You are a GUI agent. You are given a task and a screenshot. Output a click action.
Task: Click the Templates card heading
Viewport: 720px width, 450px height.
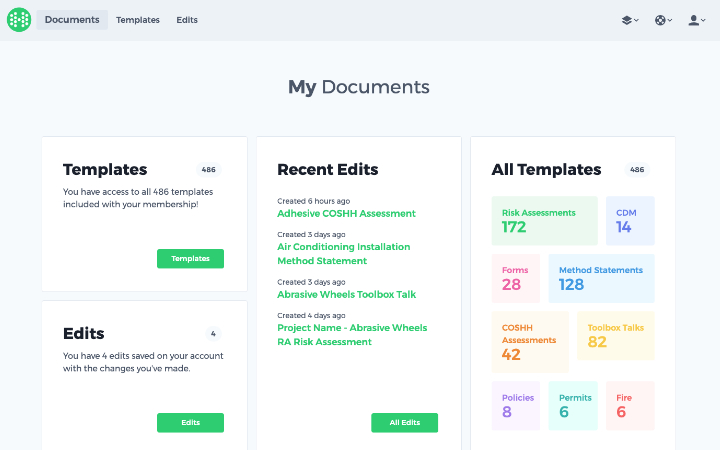point(105,169)
